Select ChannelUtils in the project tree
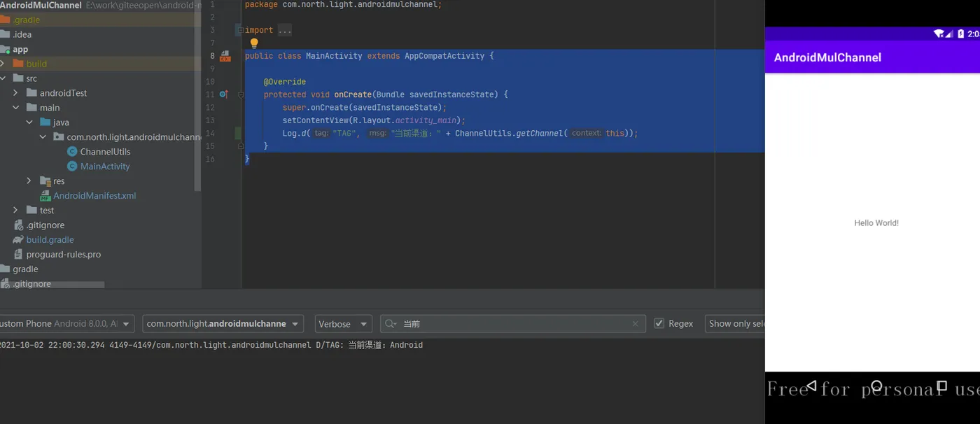The width and height of the screenshot is (980, 424). (105, 152)
